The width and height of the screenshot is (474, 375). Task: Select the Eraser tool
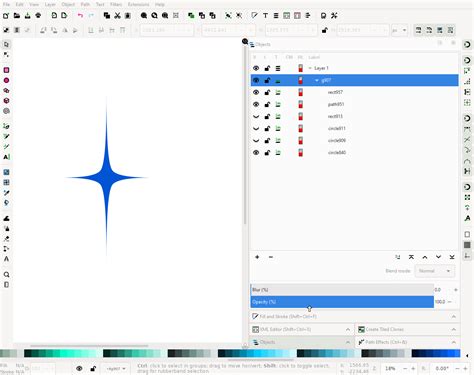tap(6, 239)
